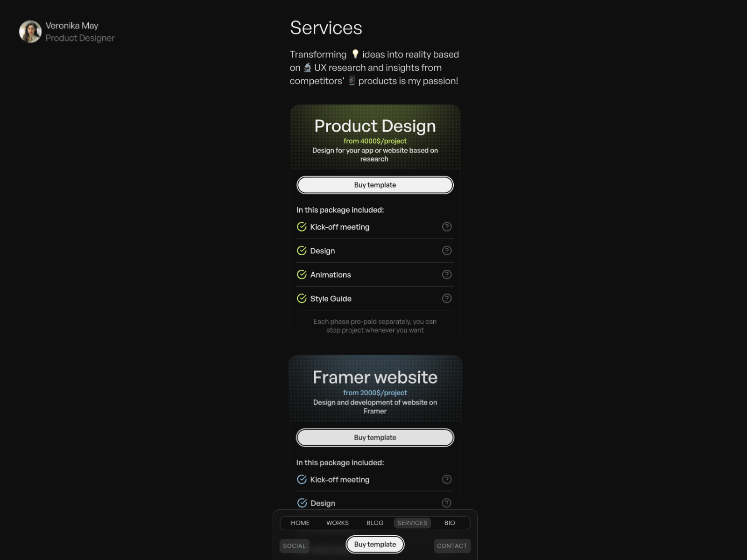Screen dimensions: 747x560
Task: Click the help icon beside Product Design Kick-off meeting
Action: point(447,227)
